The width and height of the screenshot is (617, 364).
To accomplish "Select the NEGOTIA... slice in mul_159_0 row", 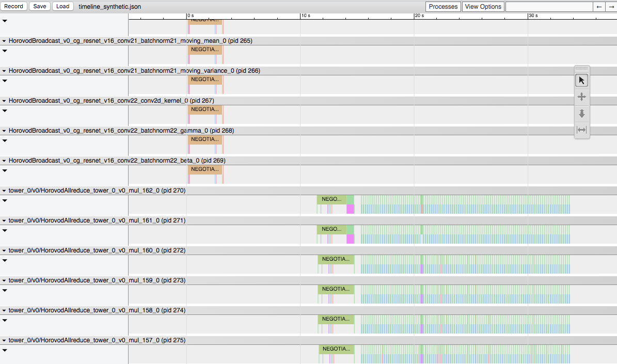I will click(x=336, y=289).
